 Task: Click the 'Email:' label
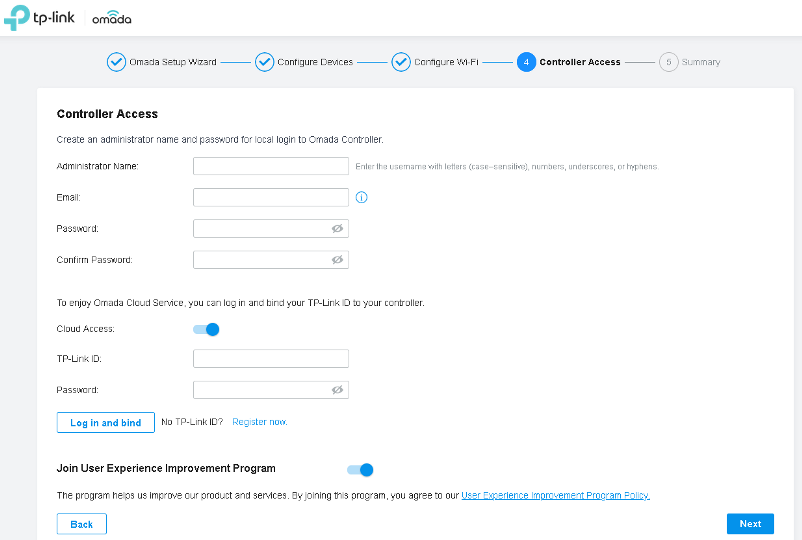tap(69, 197)
